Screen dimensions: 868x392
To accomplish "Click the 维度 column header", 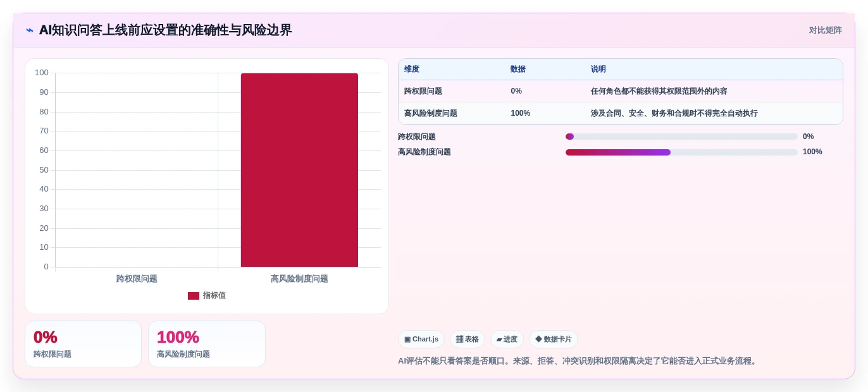I will (x=412, y=70).
